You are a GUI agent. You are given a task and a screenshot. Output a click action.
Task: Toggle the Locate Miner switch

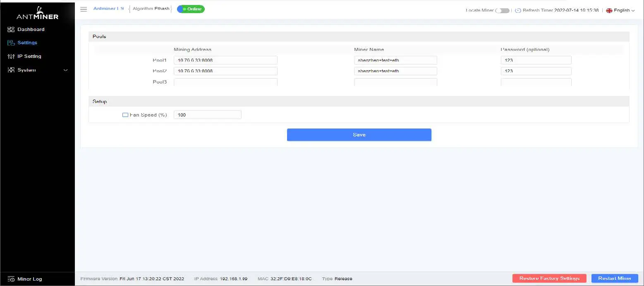point(503,10)
